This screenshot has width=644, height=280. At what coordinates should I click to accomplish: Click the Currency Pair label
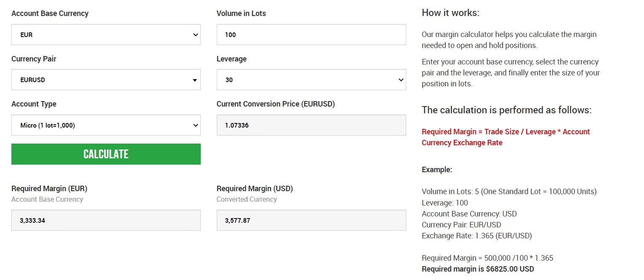point(34,59)
